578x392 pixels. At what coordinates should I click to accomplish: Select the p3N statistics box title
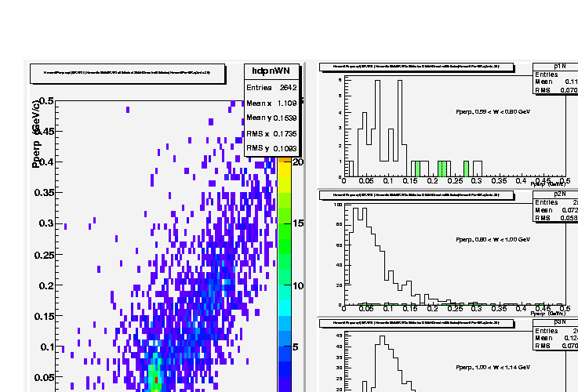[559, 322]
